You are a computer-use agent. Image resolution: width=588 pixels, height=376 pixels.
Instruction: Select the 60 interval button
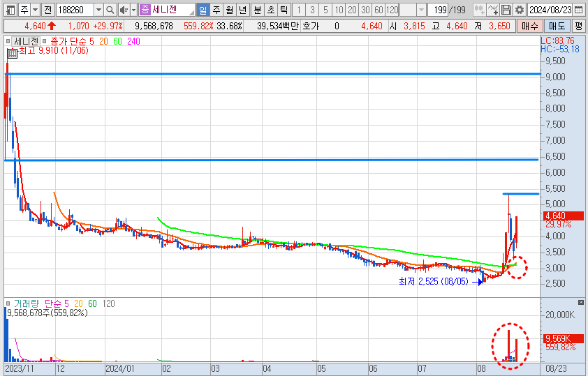coord(378,10)
